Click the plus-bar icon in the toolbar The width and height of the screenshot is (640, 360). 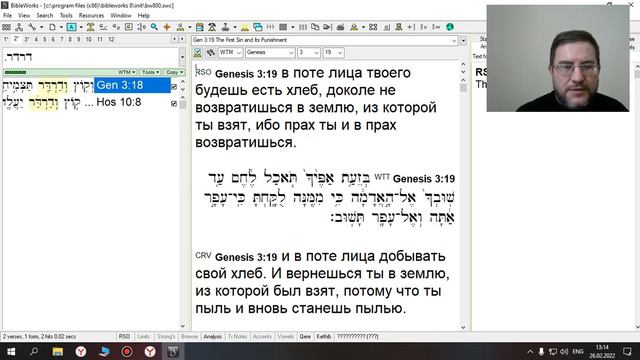[x=411, y=27]
